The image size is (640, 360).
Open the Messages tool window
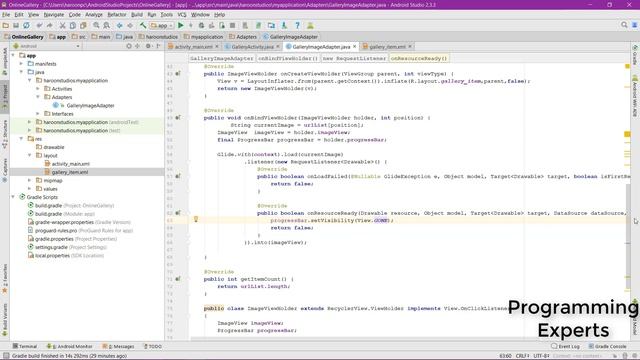pyautogui.click(x=118, y=346)
